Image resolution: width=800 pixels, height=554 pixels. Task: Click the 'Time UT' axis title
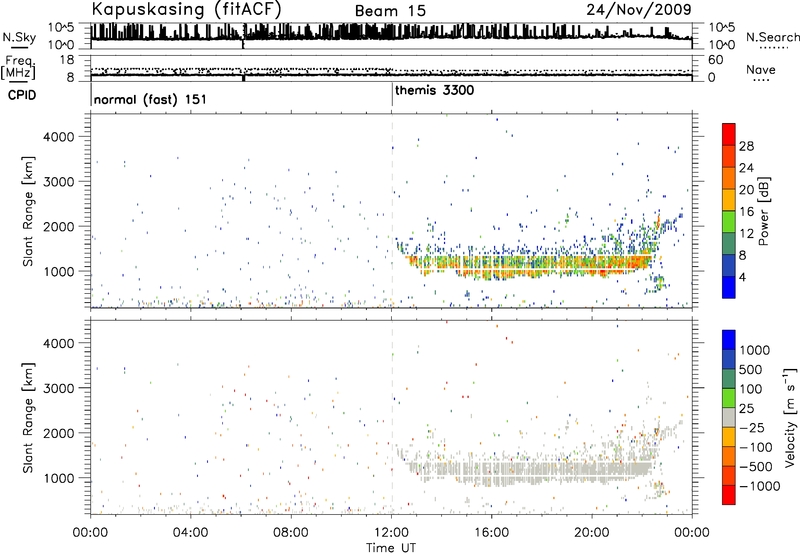391,548
